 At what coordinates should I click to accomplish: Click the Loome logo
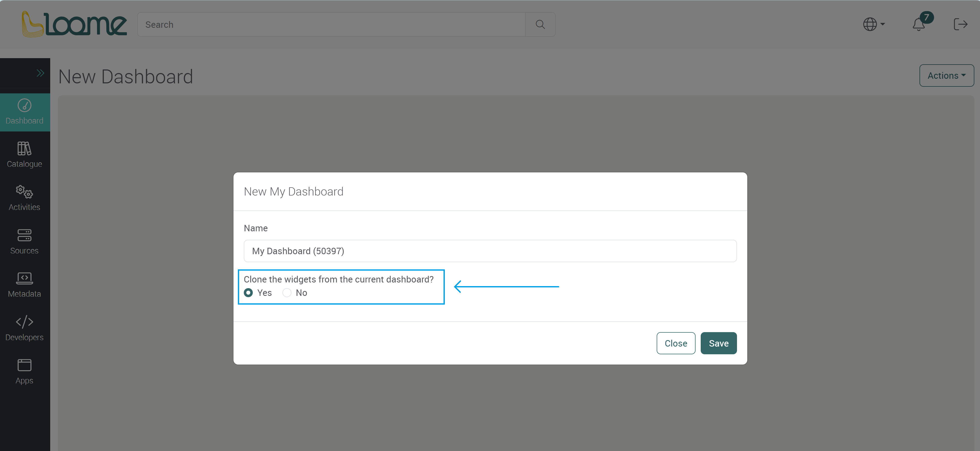[74, 24]
